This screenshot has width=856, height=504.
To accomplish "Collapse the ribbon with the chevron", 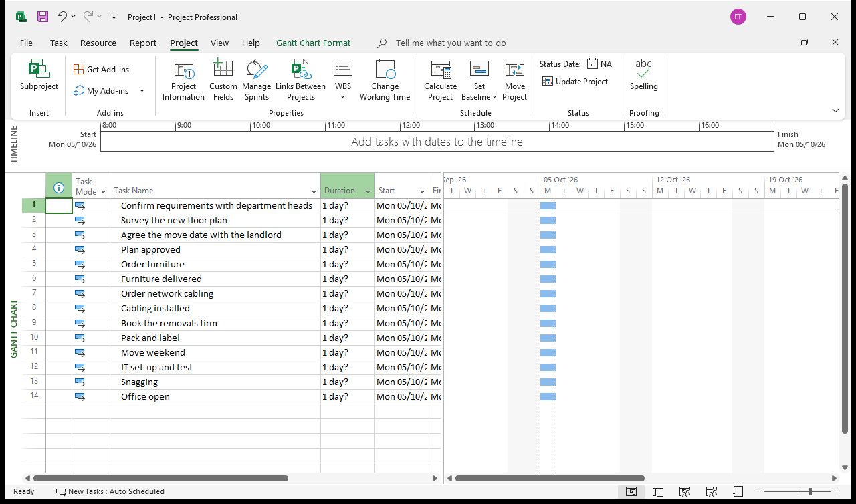I will tap(835, 110).
